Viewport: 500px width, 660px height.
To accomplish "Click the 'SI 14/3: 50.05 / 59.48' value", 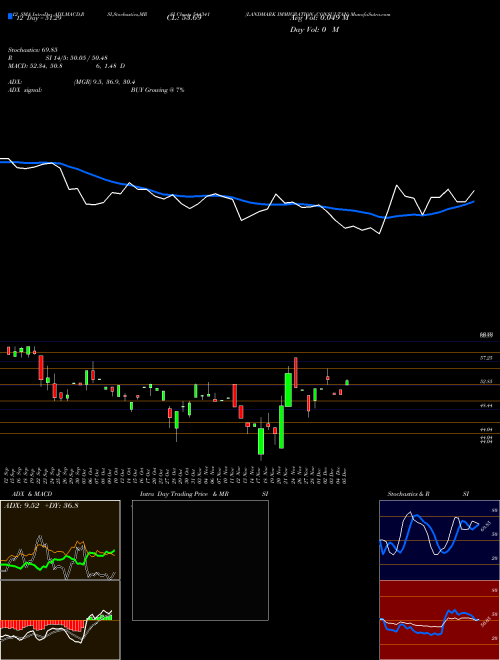I will [x=77, y=58].
